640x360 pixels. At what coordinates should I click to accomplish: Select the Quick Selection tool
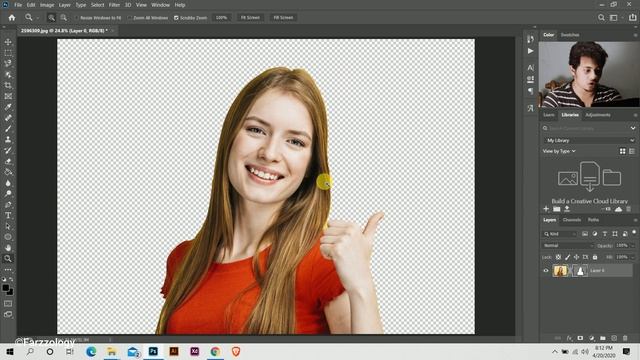pos(8,75)
